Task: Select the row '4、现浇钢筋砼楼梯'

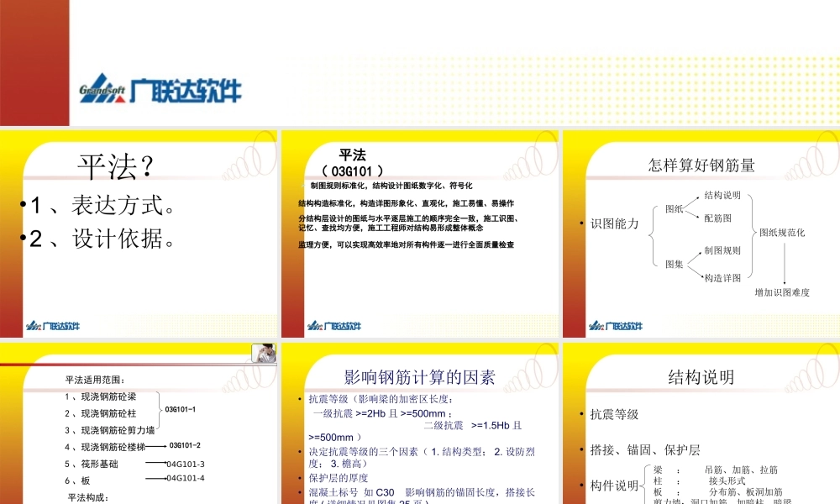Action: (105, 447)
